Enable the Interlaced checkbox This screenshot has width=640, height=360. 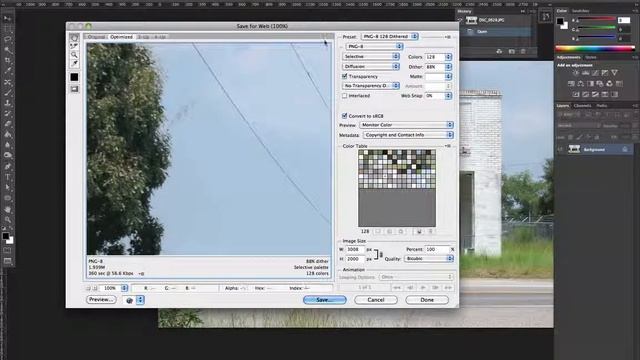[x=344, y=96]
